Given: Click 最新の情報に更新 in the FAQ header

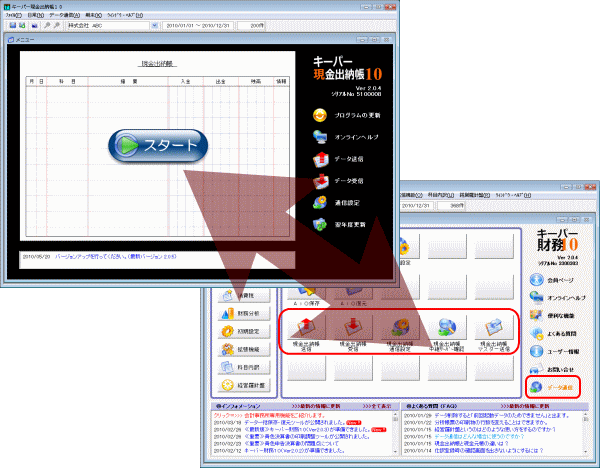Looking at the screenshot, I should tap(525, 406).
